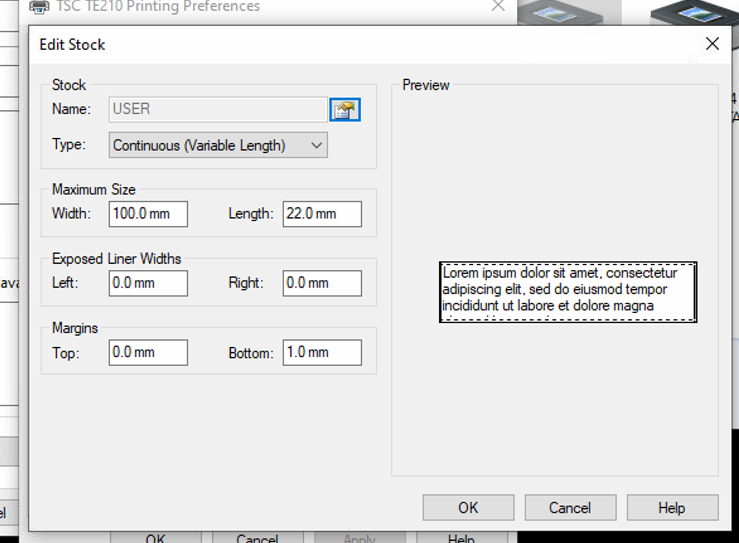Click the Lorem ipsum label preview

click(x=568, y=292)
